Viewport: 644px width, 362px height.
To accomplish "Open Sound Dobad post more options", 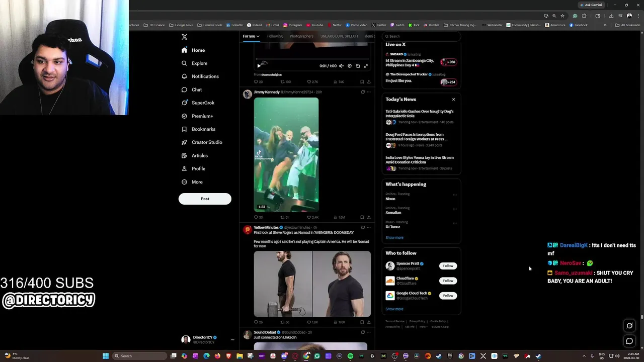I will (x=369, y=332).
